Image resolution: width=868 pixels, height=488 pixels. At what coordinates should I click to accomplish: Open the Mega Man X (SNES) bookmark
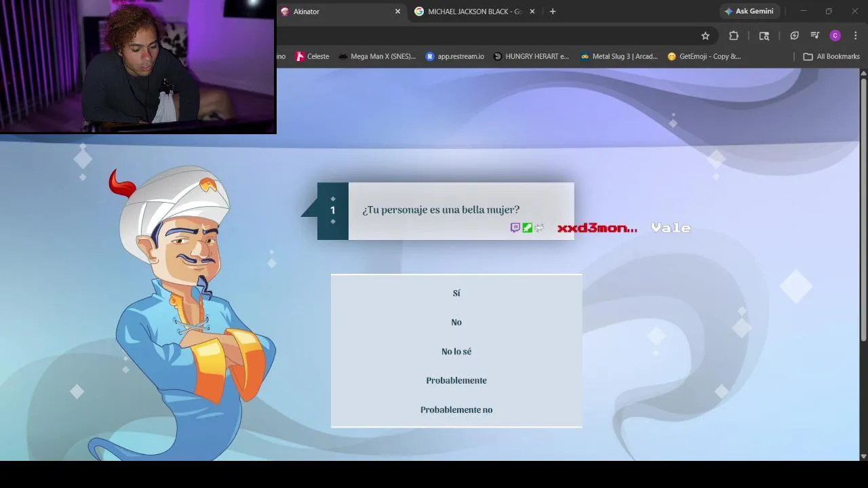point(378,56)
